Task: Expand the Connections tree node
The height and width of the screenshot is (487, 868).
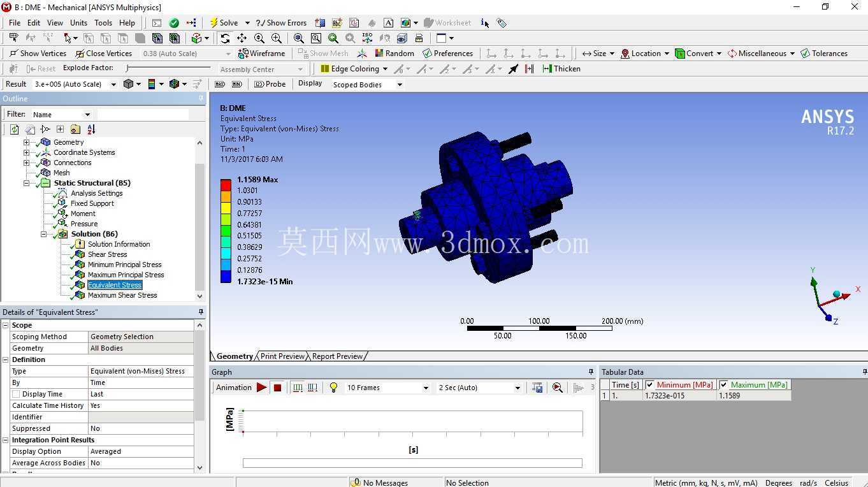Action: [x=26, y=163]
